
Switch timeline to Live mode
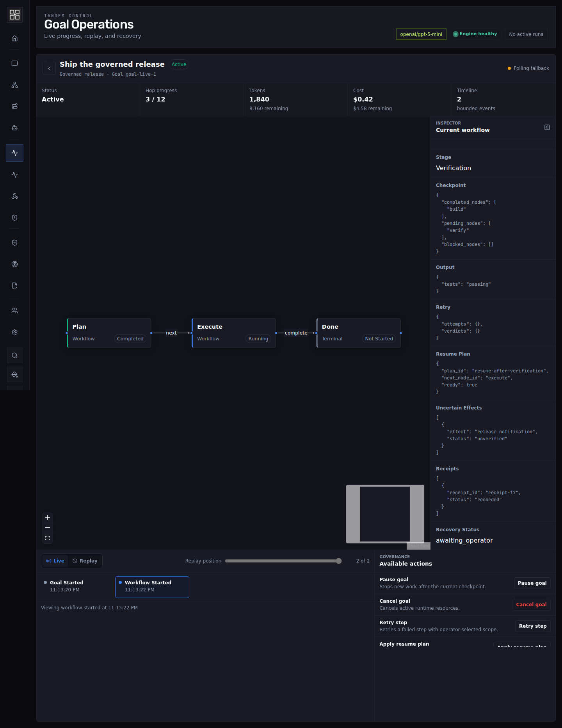55,561
